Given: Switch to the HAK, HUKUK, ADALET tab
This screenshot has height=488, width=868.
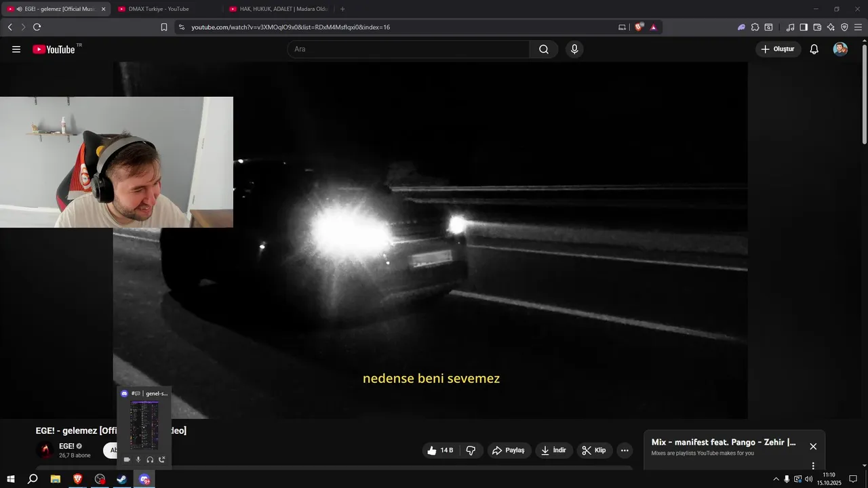Looking at the screenshot, I should click(x=278, y=9).
